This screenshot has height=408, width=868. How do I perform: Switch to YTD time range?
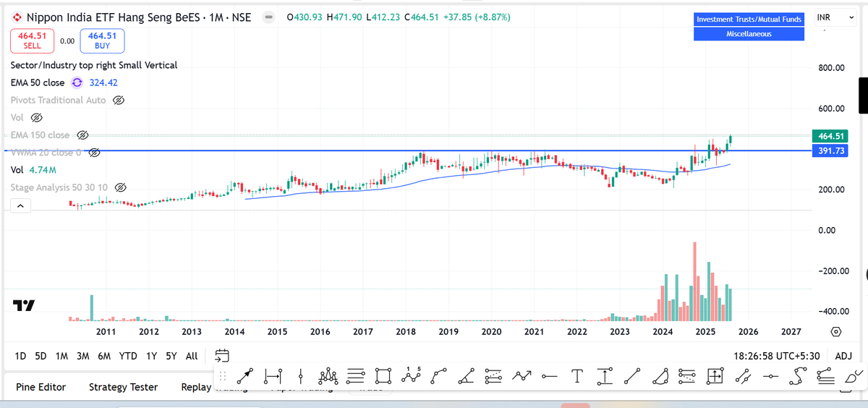point(128,356)
